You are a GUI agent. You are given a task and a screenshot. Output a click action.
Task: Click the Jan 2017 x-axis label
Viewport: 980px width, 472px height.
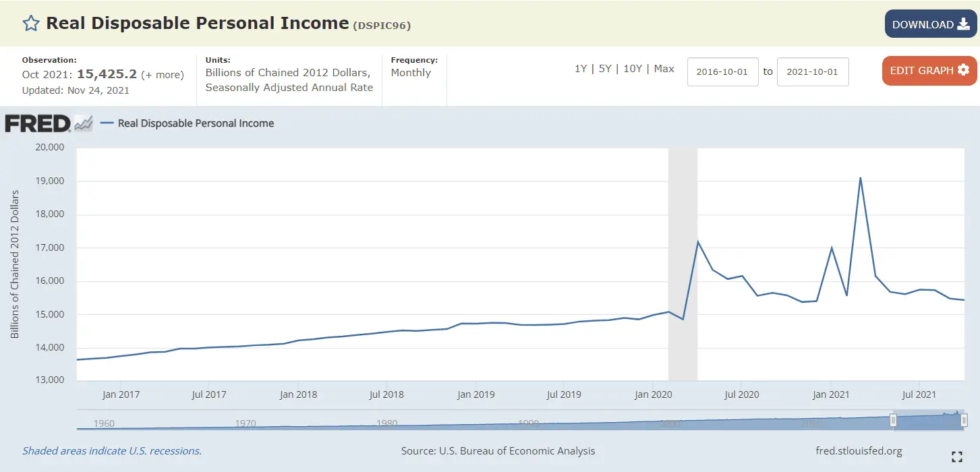pyautogui.click(x=121, y=394)
